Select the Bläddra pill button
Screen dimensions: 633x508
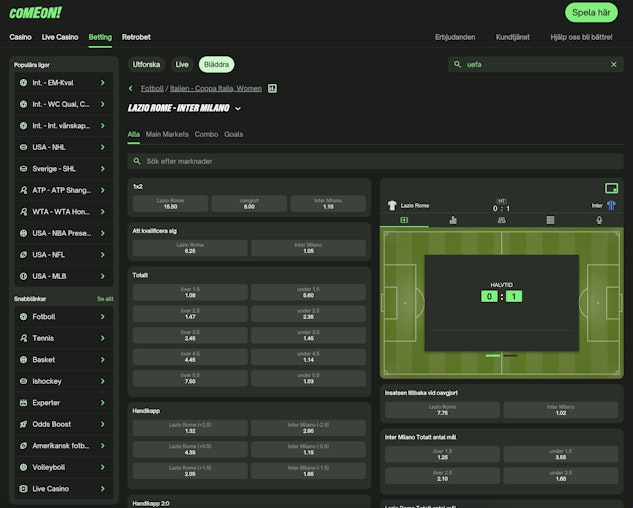click(216, 65)
